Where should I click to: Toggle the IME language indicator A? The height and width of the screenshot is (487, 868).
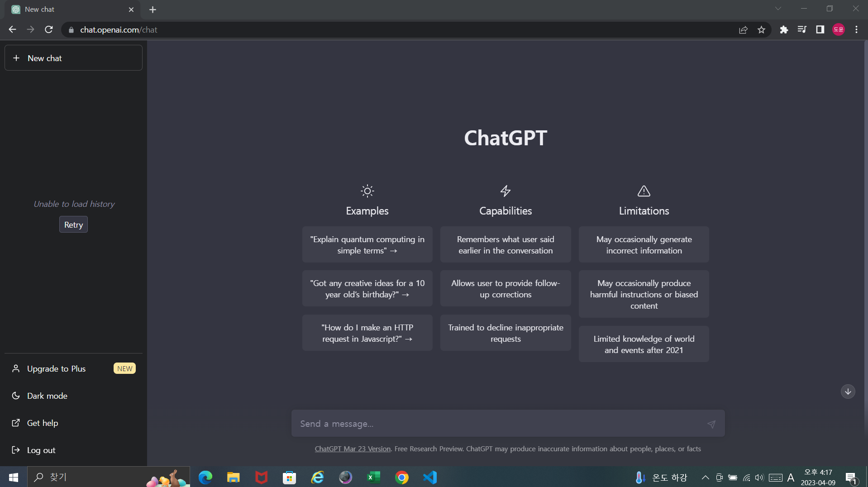(x=791, y=477)
